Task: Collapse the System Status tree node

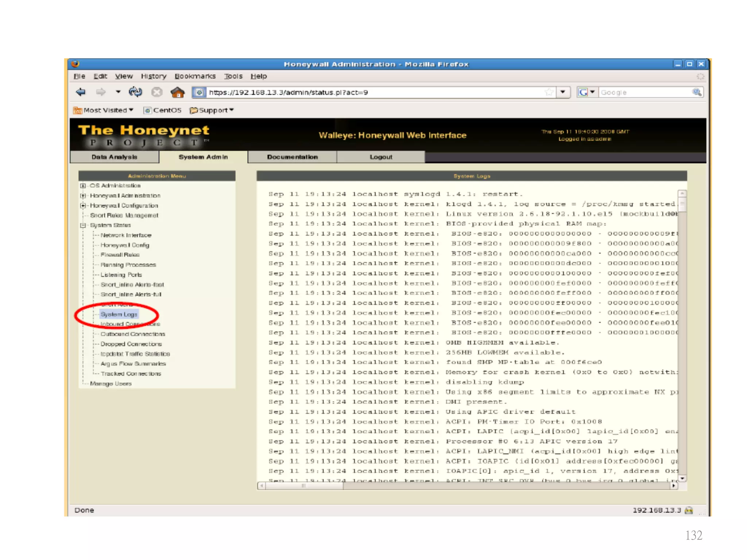Action: point(83,225)
